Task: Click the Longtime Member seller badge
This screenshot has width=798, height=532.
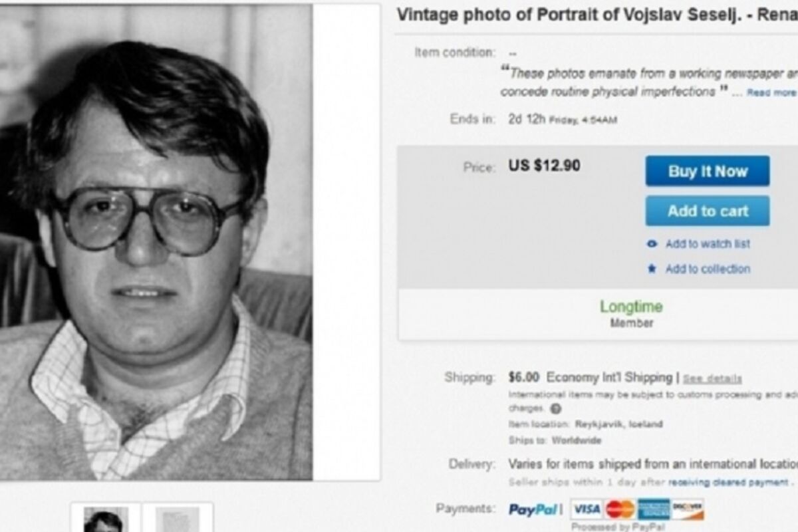Action: click(631, 313)
